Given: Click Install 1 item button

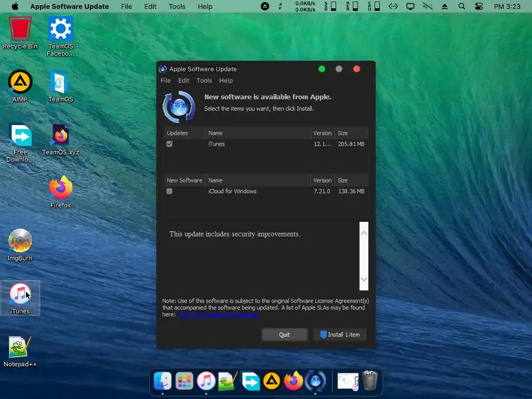Looking at the screenshot, I should coord(340,335).
